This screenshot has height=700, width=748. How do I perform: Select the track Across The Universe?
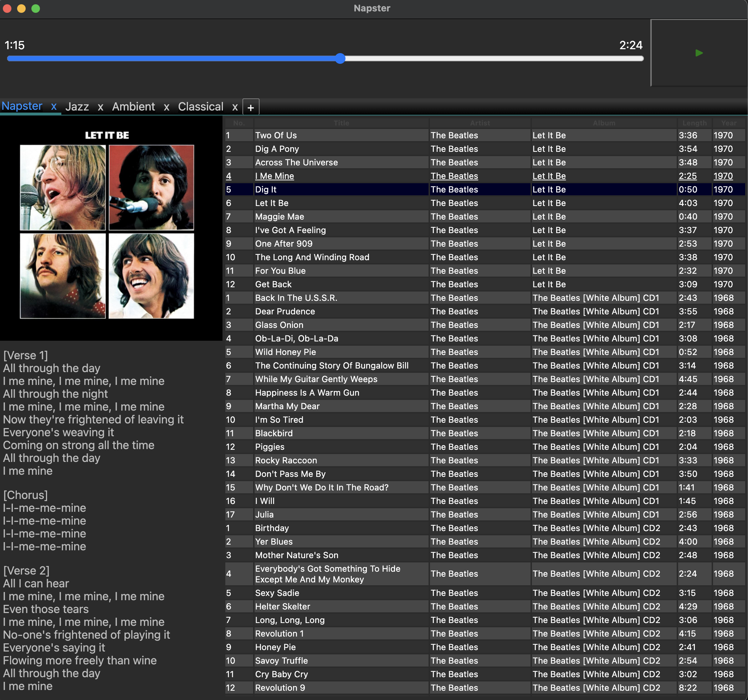tap(485, 163)
